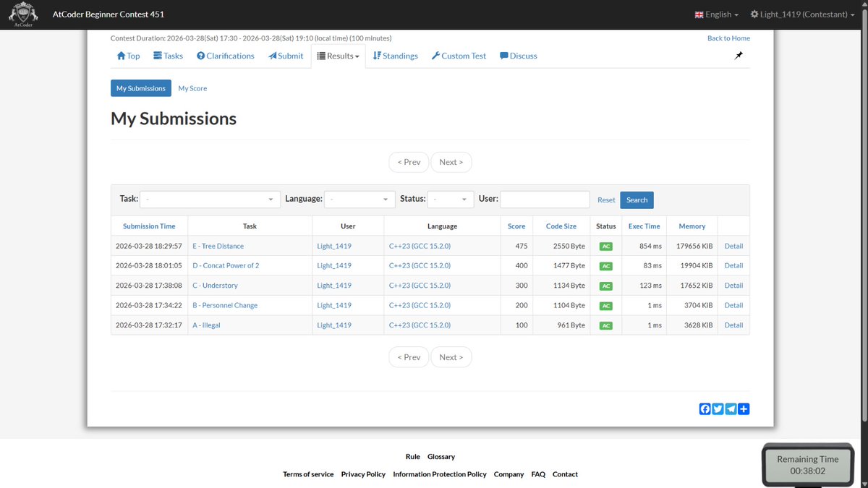Go to the Clarifications tab

[226, 56]
